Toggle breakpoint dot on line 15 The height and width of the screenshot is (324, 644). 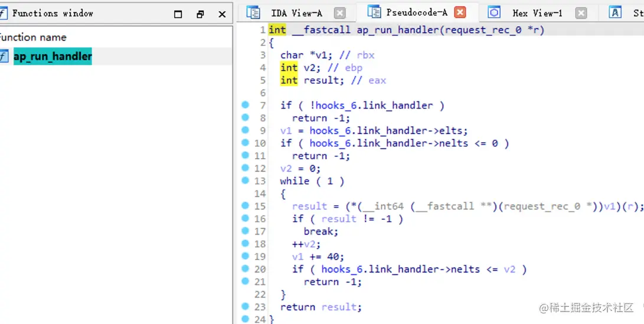[245, 205]
